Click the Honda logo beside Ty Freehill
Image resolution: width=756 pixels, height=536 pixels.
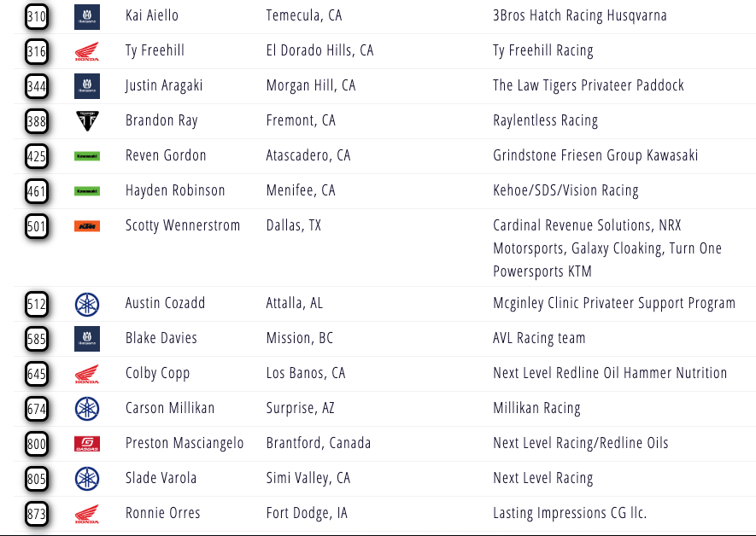[x=86, y=51]
